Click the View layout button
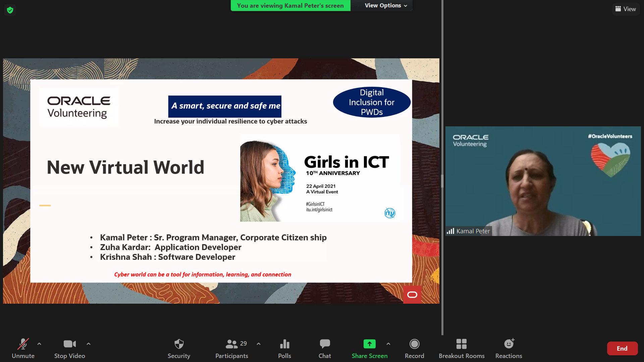The height and width of the screenshot is (362, 644). (x=626, y=9)
